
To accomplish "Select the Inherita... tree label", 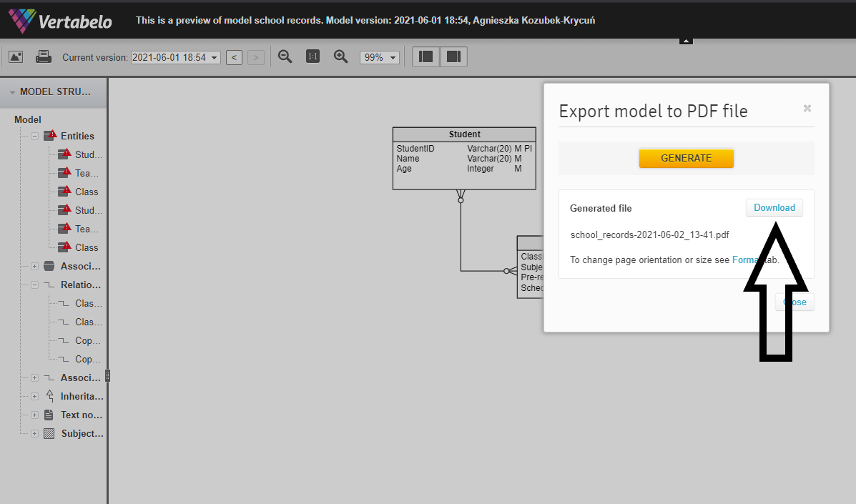I will pos(82,397).
